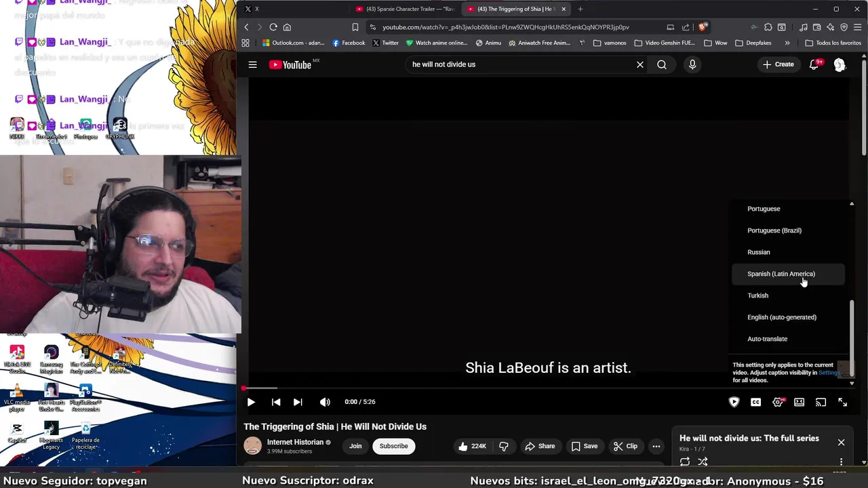Skip to next video in playlist
868x488 pixels.
click(x=298, y=402)
